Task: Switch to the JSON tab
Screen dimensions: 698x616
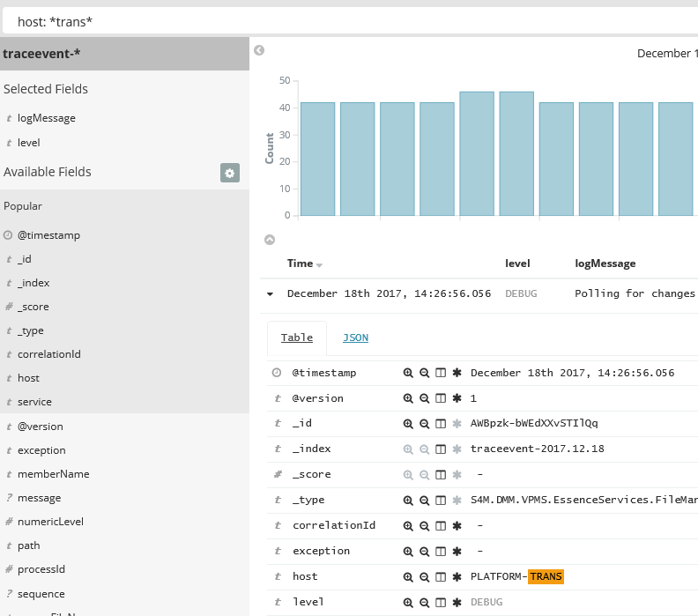Action: tap(355, 338)
